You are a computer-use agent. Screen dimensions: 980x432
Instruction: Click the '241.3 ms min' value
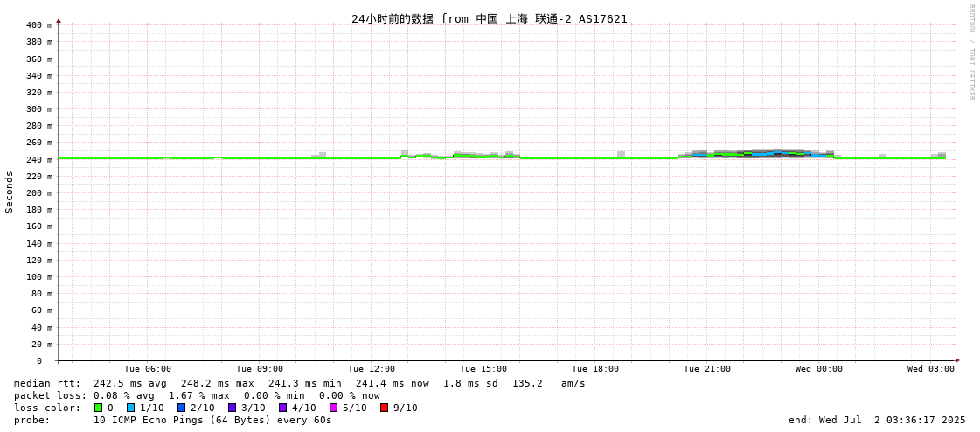click(305, 383)
